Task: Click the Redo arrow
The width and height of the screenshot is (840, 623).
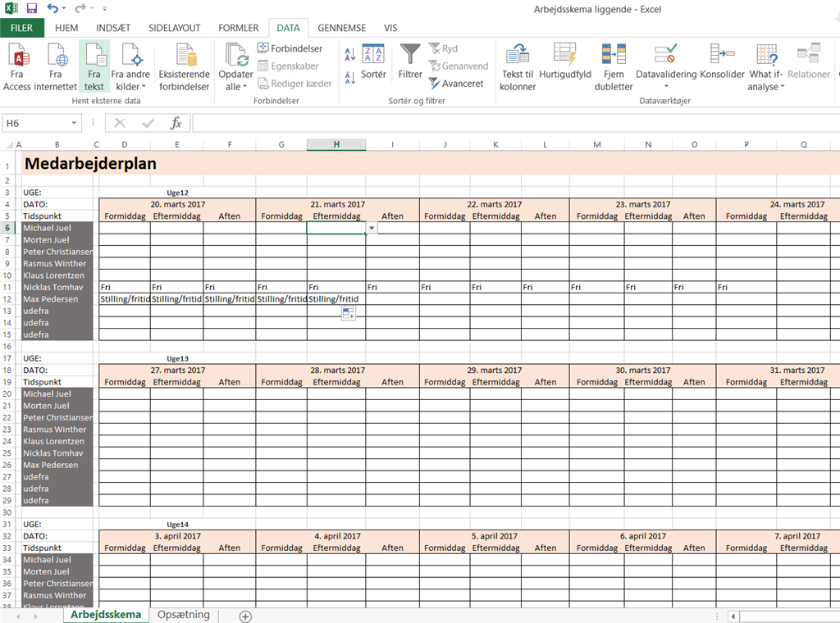Action: [80, 8]
